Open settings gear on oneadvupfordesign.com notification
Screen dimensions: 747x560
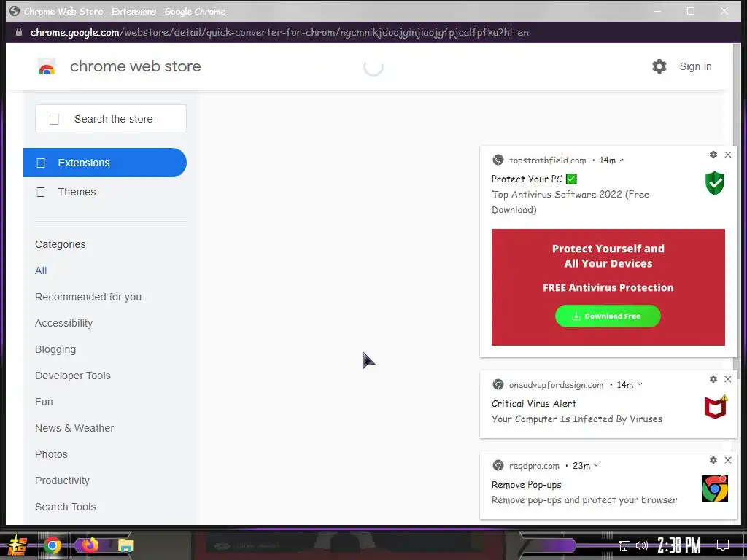[713, 379]
